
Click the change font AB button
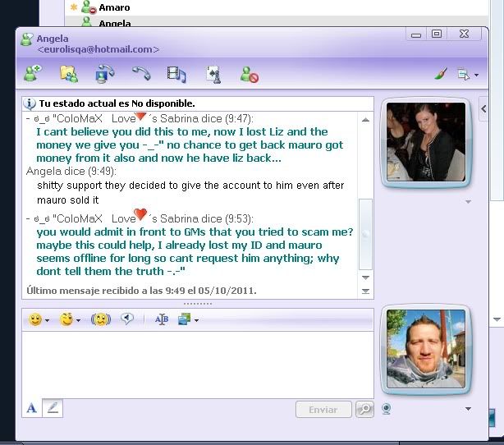click(x=161, y=319)
